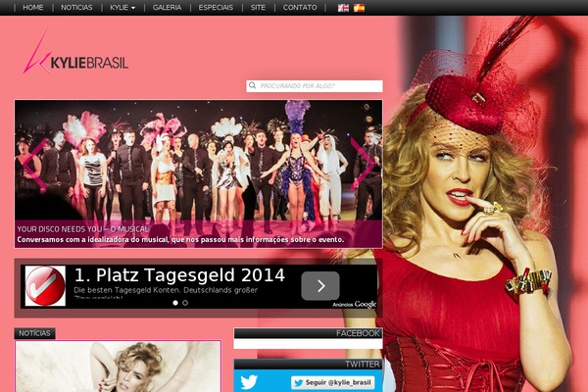Viewport: 588px width, 392px height.
Task: Click the 'Seguir @kylie_brasil' follow button
Action: (x=332, y=382)
